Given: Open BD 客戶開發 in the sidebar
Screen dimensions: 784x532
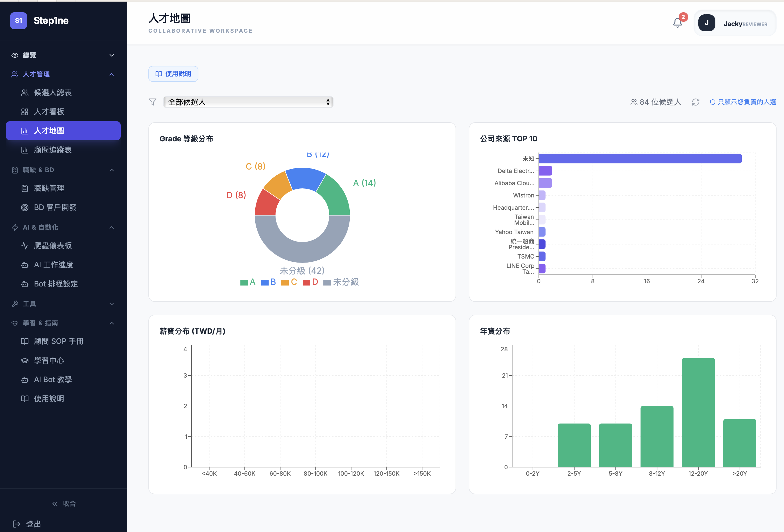Looking at the screenshot, I should pyautogui.click(x=55, y=207).
